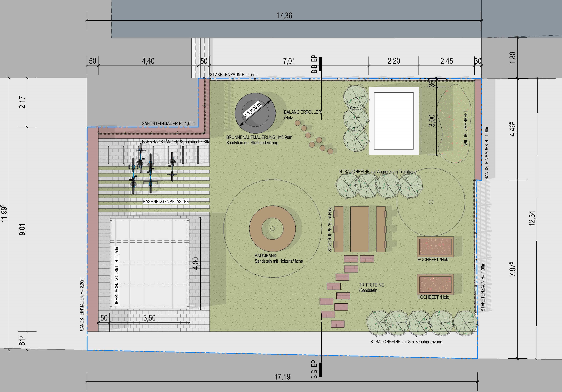This screenshot has height=392, width=562.
Task: Click the 12,34 vertical dimension on right
Action: (532, 218)
